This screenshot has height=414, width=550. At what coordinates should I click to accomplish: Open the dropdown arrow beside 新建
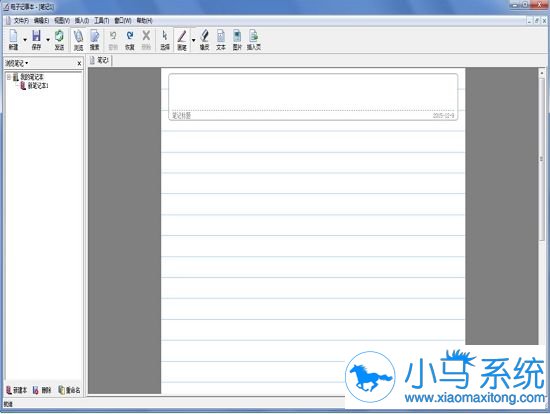pyautogui.click(x=25, y=40)
